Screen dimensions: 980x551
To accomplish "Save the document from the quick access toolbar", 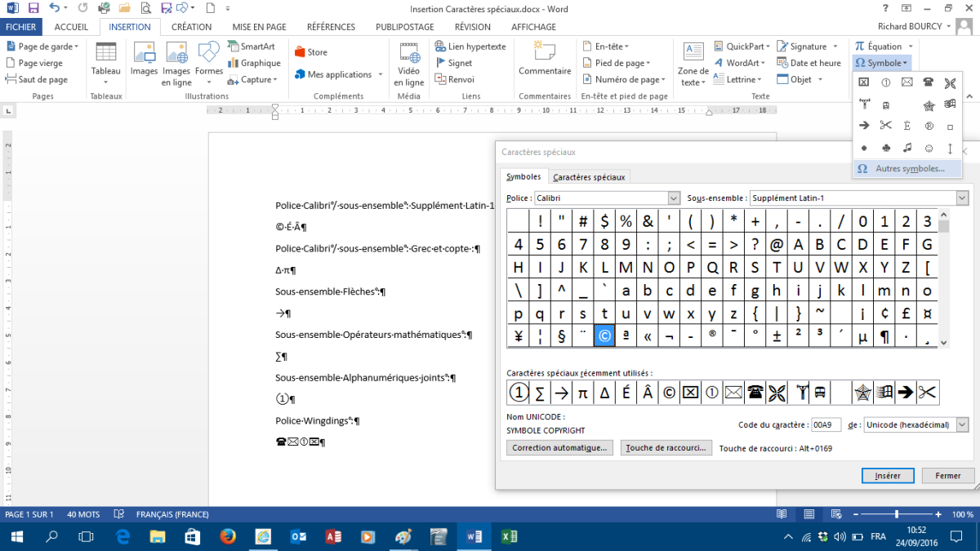I will (x=33, y=8).
